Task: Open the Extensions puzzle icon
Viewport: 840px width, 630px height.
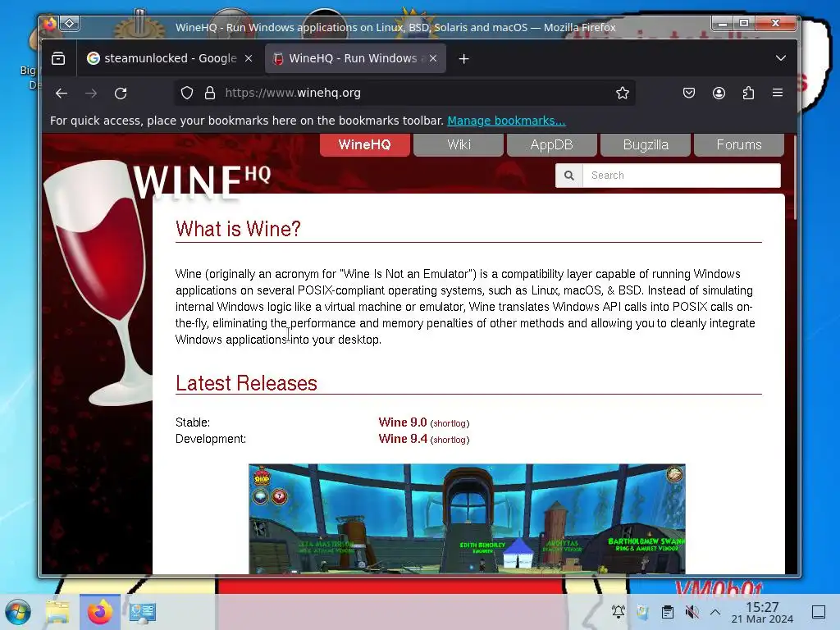Action: pyautogui.click(x=748, y=94)
